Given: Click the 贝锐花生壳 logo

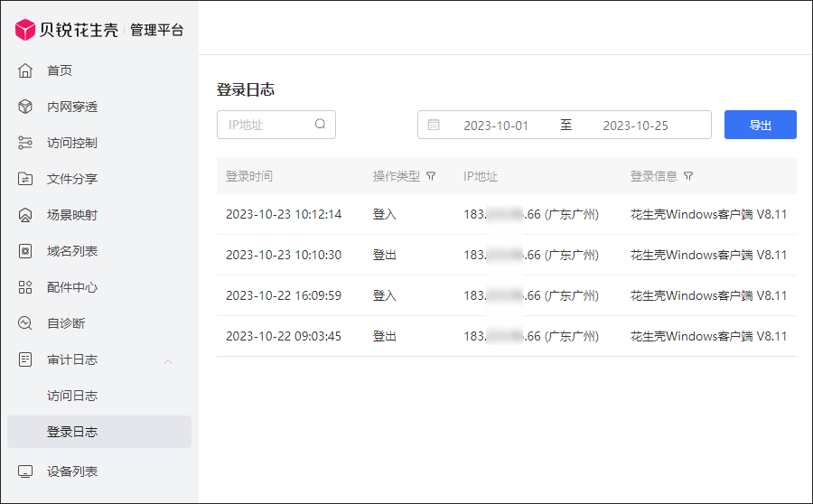Looking at the screenshot, I should [x=67, y=30].
